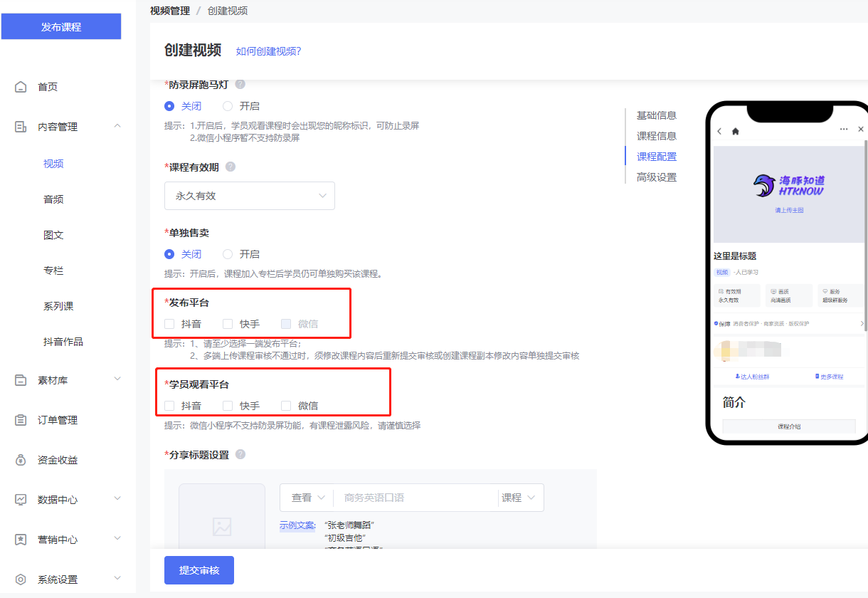Check 快手 under 发布平台
This screenshot has height=598, width=868.
[x=228, y=324]
